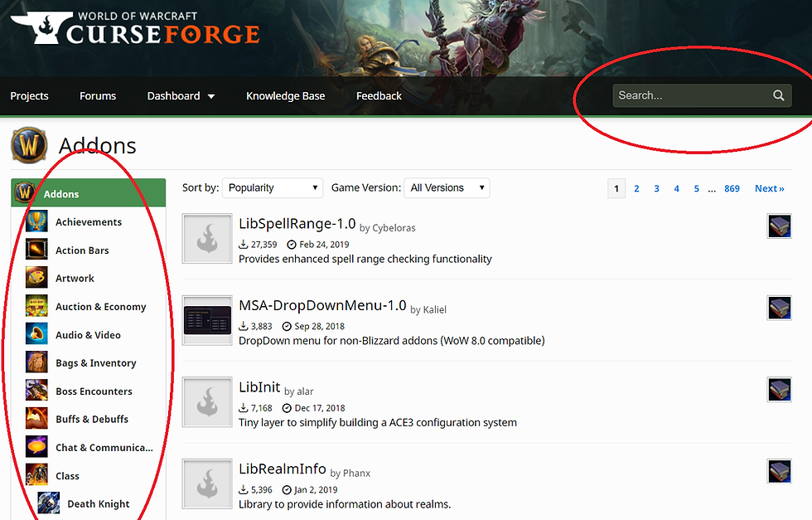This screenshot has height=520, width=812.
Task: Click the library books icon for LibInit
Action: 780,390
